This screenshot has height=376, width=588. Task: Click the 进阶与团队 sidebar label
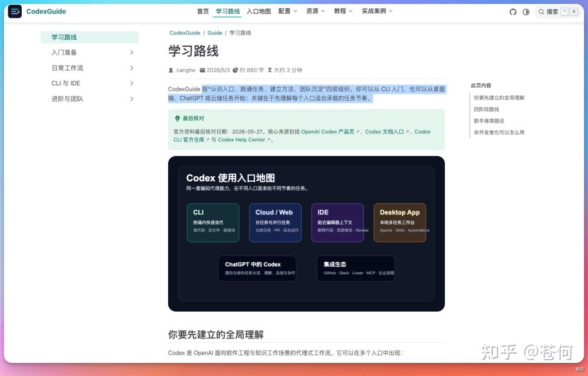coord(68,99)
